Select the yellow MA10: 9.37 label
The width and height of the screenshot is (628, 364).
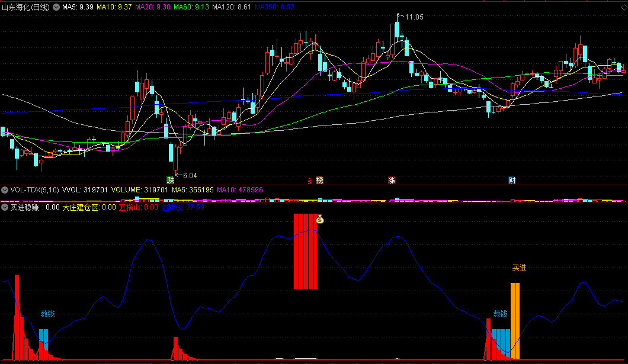pyautogui.click(x=114, y=7)
